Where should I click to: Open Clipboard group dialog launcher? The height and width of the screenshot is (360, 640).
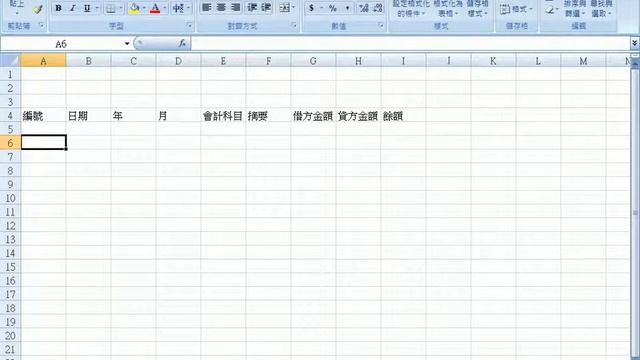point(41,25)
